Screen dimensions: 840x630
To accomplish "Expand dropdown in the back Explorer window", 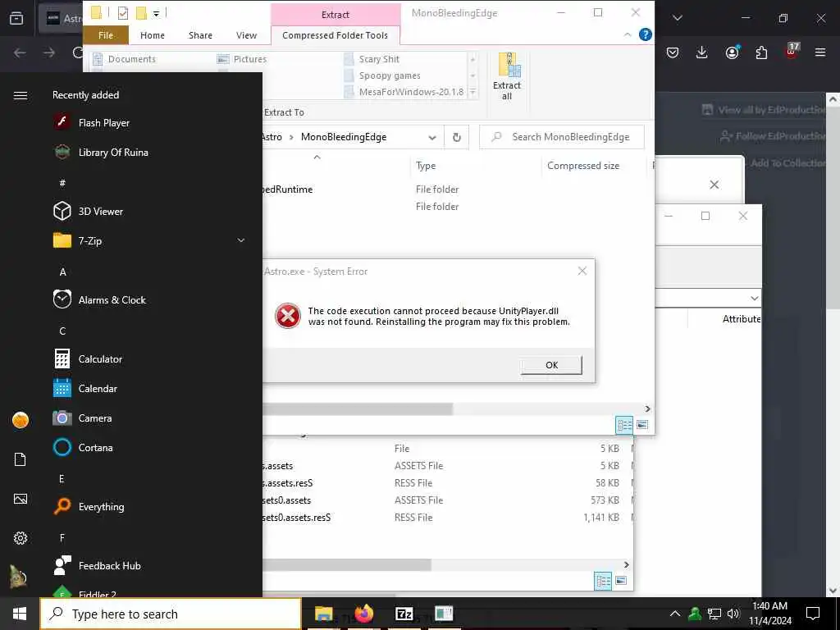I will [x=755, y=298].
